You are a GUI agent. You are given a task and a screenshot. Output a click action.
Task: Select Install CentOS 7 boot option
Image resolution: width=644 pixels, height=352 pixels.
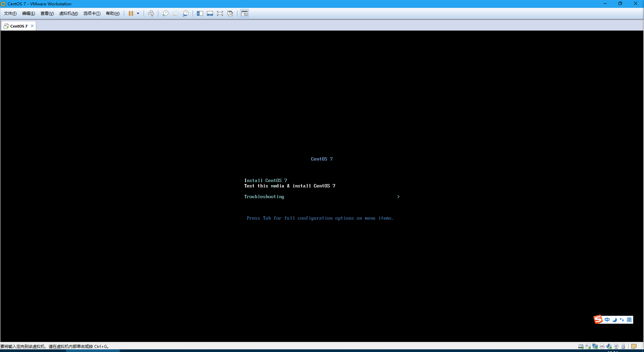(266, 180)
